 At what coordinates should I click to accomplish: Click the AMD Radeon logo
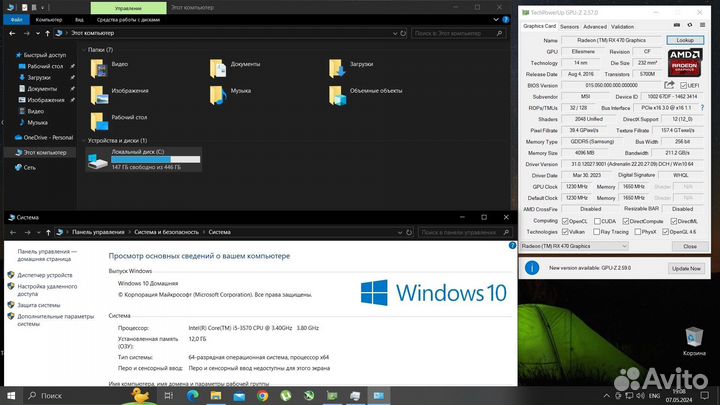[x=684, y=62]
